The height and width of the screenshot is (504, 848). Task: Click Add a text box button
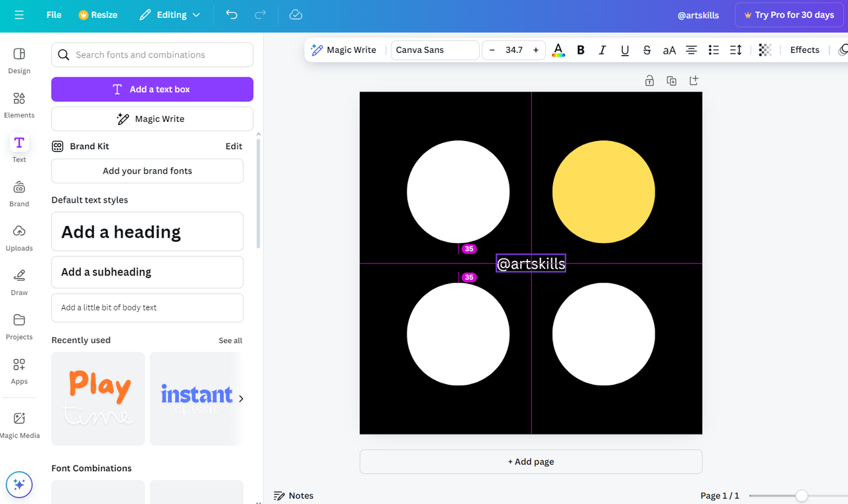click(152, 89)
